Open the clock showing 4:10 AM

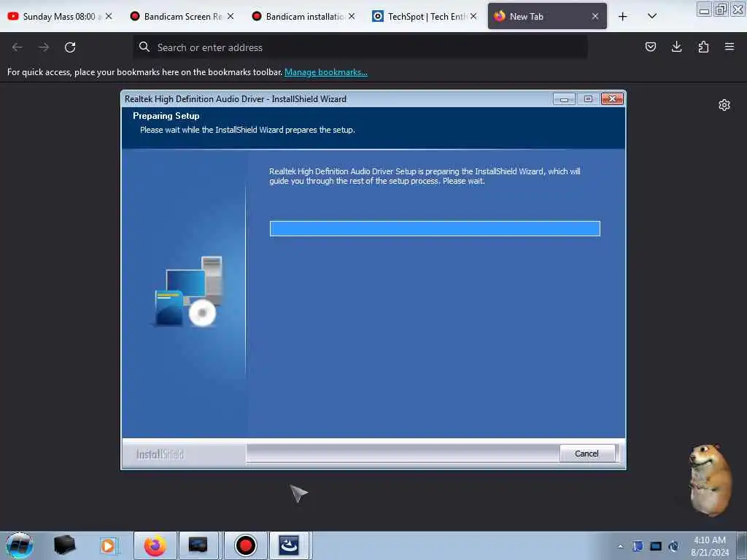[x=710, y=546]
